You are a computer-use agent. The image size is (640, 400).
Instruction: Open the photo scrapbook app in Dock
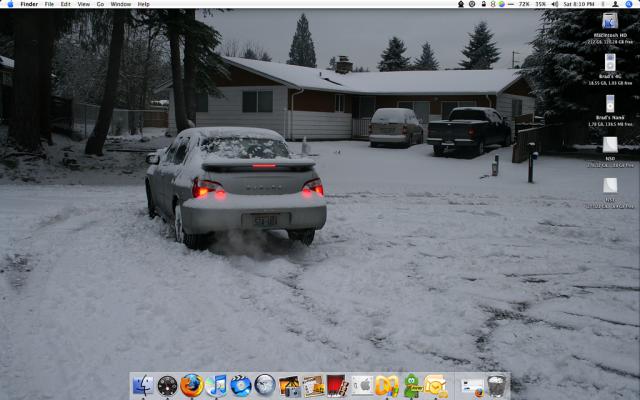[x=313, y=386]
